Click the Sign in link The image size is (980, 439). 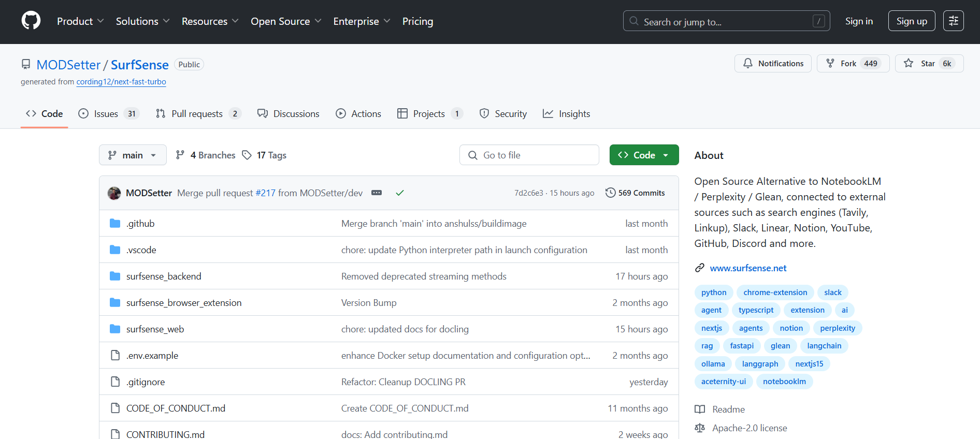pyautogui.click(x=859, y=21)
